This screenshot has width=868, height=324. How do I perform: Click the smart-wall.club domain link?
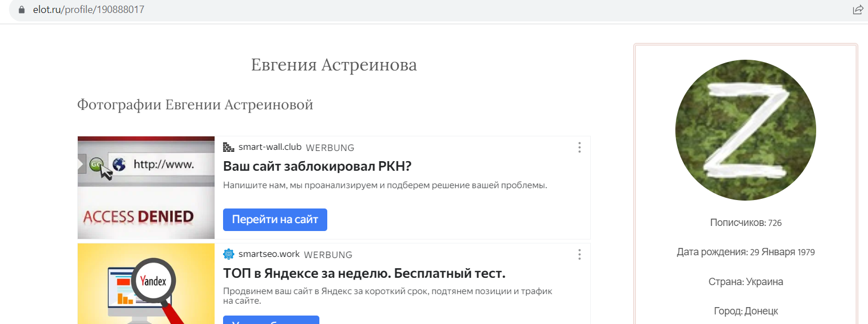(x=270, y=148)
